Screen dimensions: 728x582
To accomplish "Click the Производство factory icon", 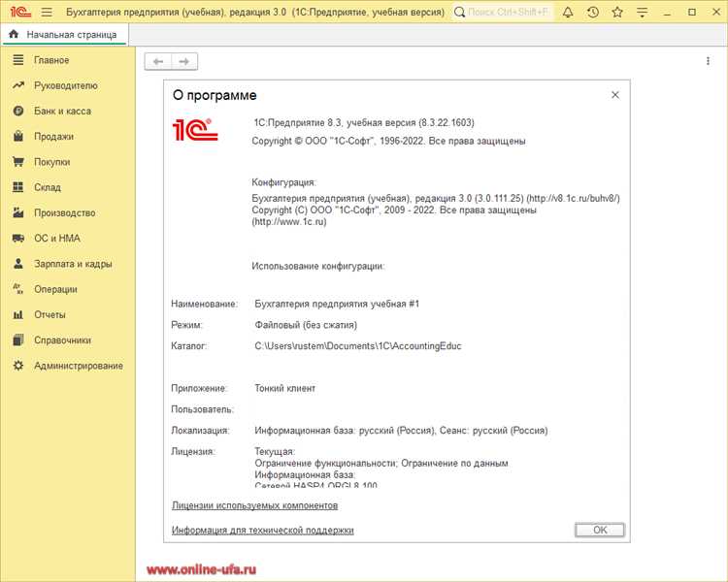I will tap(18, 212).
